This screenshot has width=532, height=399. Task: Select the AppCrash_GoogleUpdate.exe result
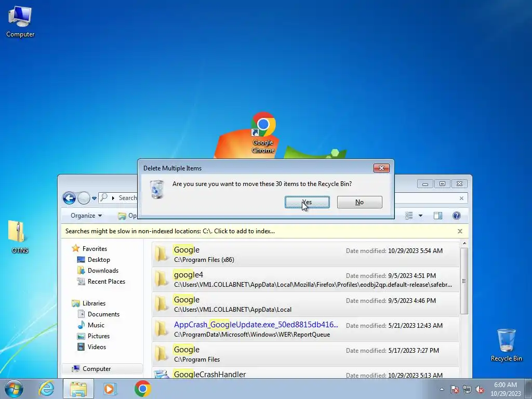[305, 329]
